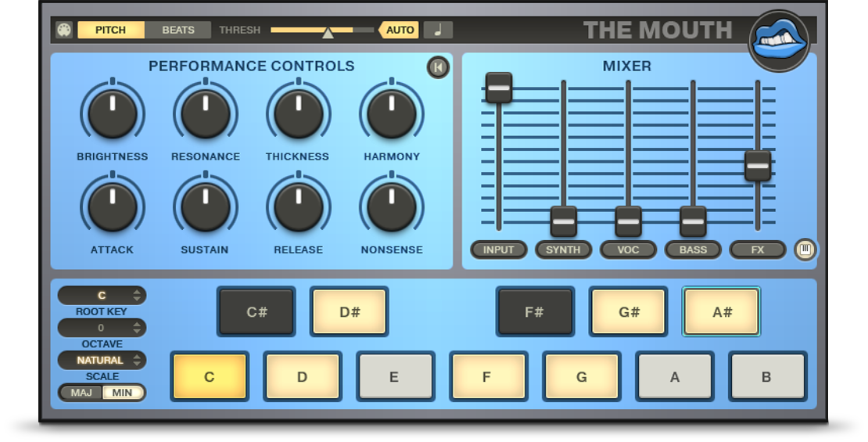Viewport: 868px width, 442px height.
Task: Toggle the AUTO threshold button
Action: click(400, 31)
